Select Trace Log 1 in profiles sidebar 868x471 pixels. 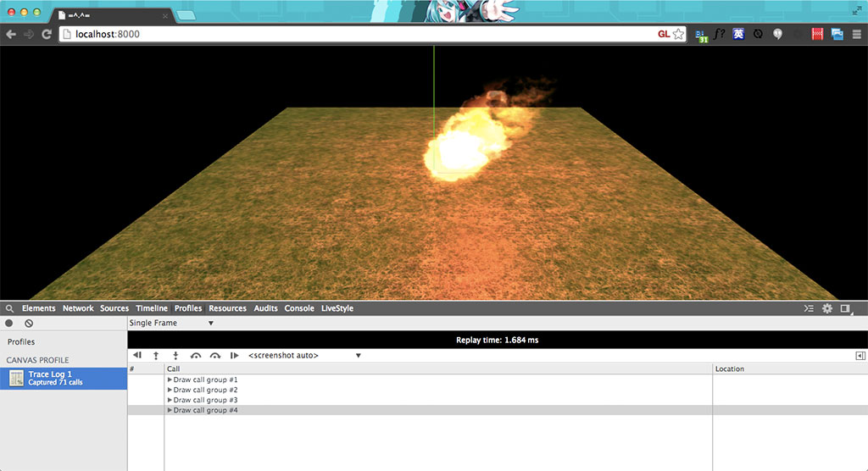(64, 378)
